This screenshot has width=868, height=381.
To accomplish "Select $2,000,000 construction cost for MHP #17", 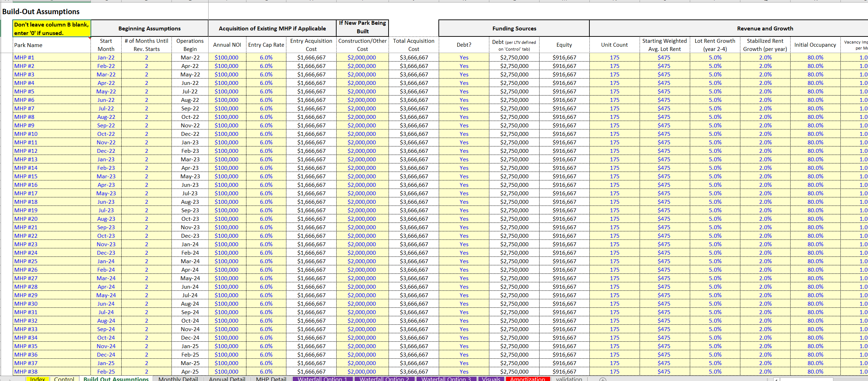I will click(x=362, y=193).
